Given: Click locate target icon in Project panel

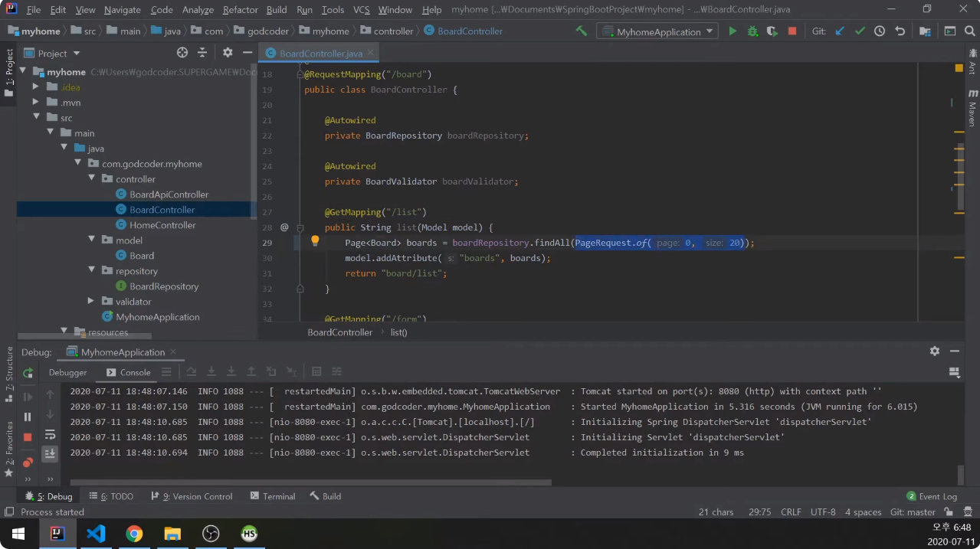Looking at the screenshot, I should click(182, 53).
